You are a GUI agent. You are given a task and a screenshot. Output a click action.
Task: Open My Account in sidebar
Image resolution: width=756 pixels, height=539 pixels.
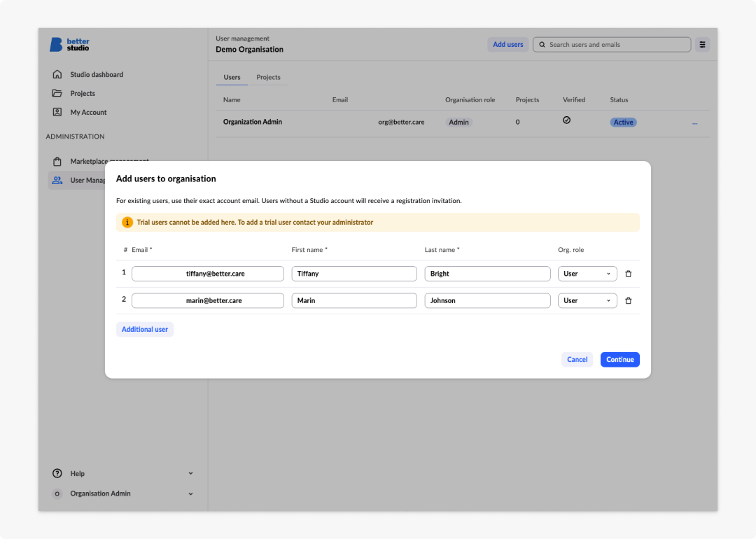coord(88,112)
